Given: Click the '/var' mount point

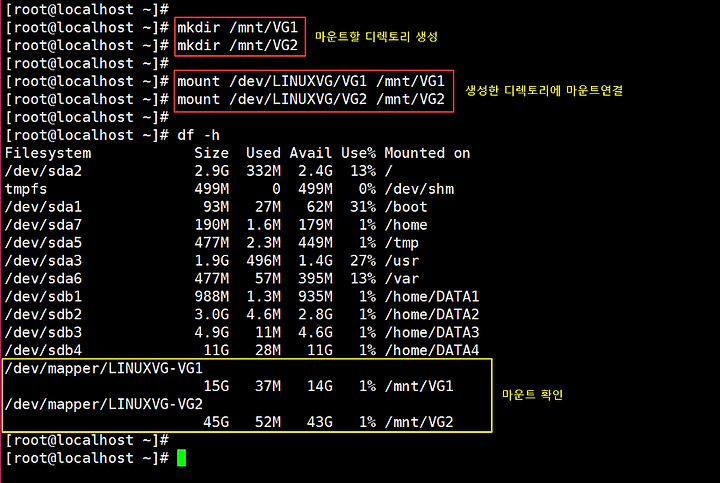Looking at the screenshot, I should coord(402,278).
